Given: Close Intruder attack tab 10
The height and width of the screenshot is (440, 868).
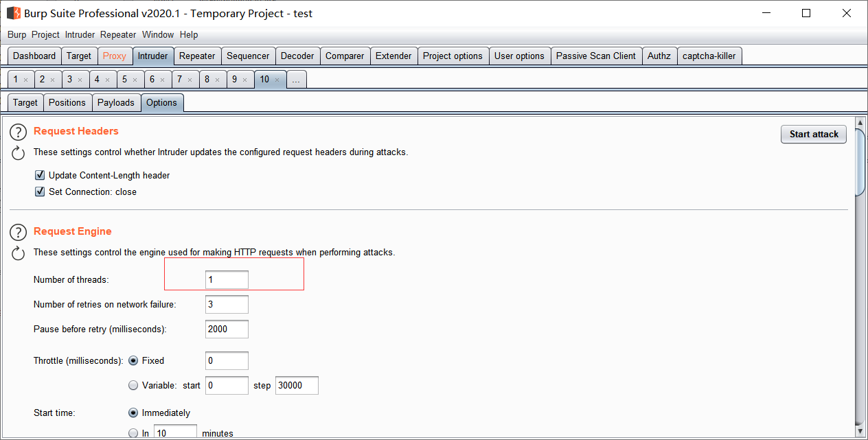Looking at the screenshot, I should 277,80.
